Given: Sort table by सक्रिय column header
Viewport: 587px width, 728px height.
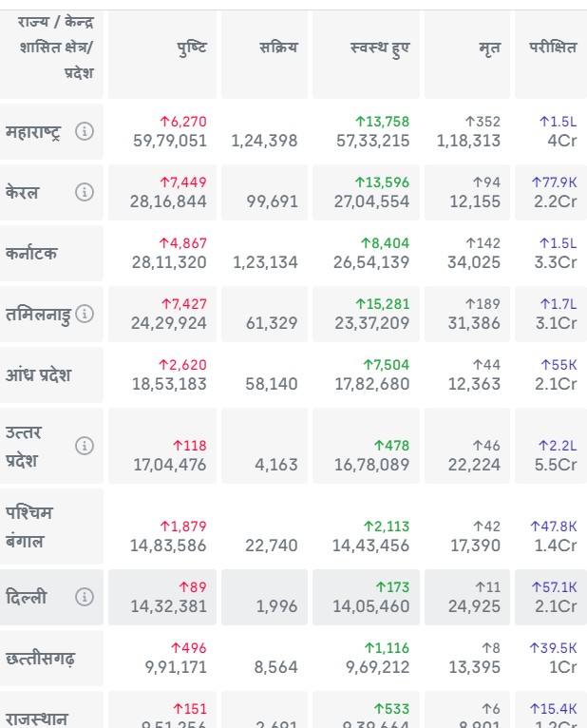Looking at the screenshot, I should [x=277, y=48].
